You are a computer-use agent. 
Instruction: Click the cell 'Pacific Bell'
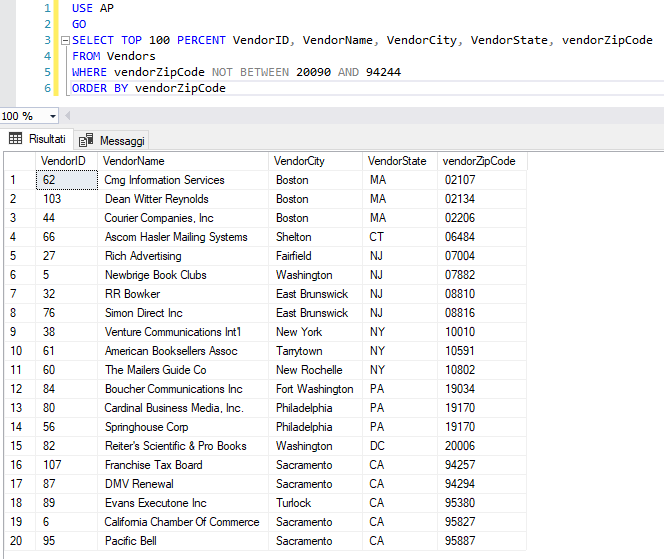(x=183, y=541)
